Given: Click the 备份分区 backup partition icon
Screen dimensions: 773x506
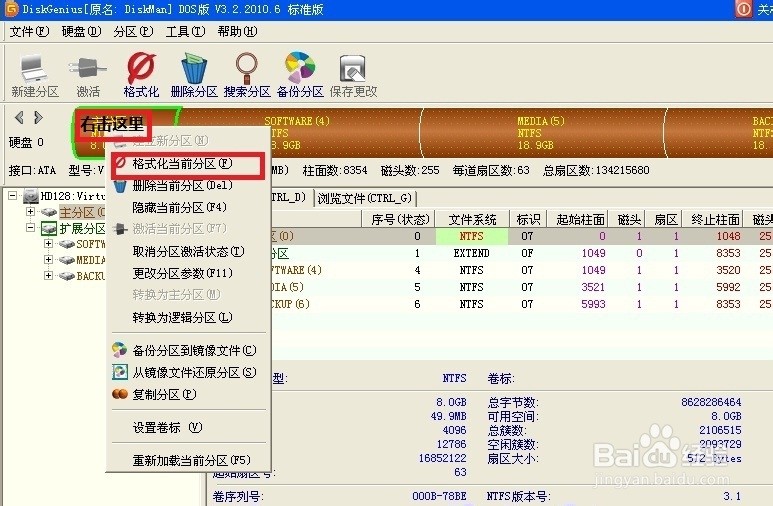Looking at the screenshot, I should (300, 68).
